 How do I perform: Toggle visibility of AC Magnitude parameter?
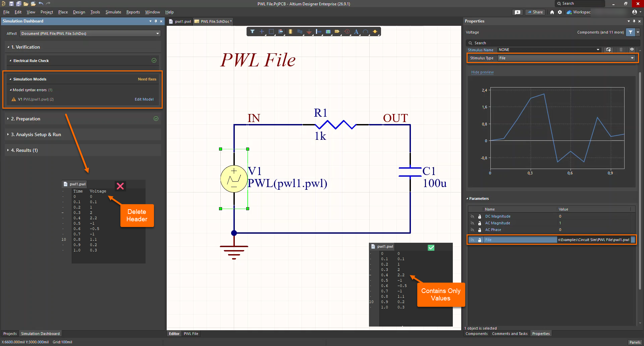[x=472, y=223]
